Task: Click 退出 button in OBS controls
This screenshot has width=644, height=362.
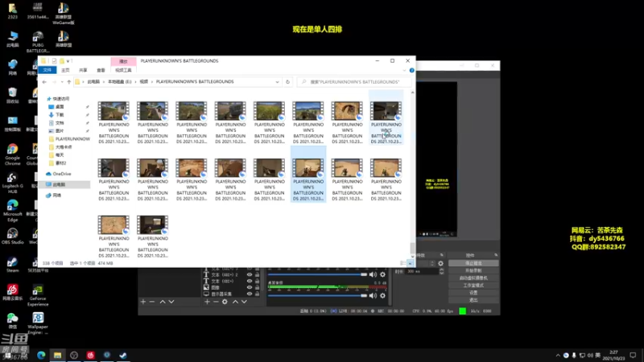Action: point(473,300)
